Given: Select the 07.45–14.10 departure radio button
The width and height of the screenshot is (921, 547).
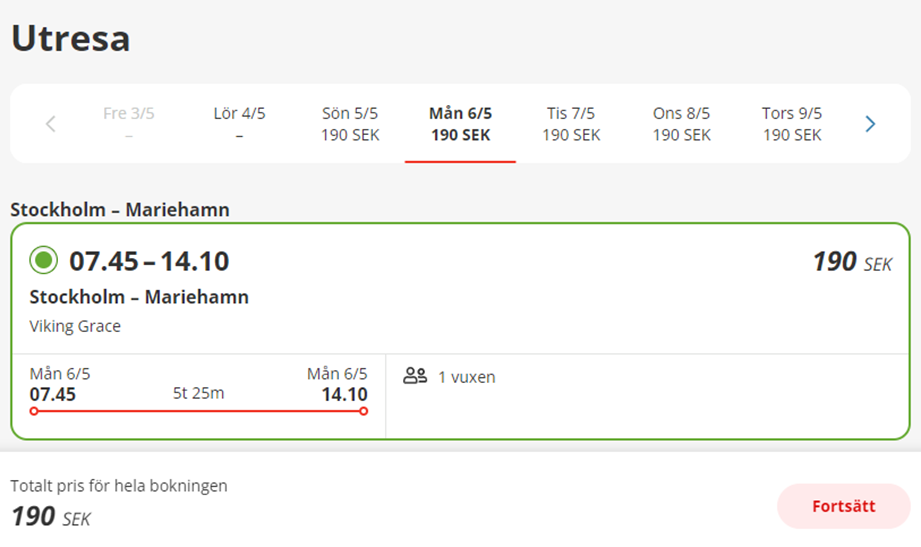Looking at the screenshot, I should tap(43, 260).
